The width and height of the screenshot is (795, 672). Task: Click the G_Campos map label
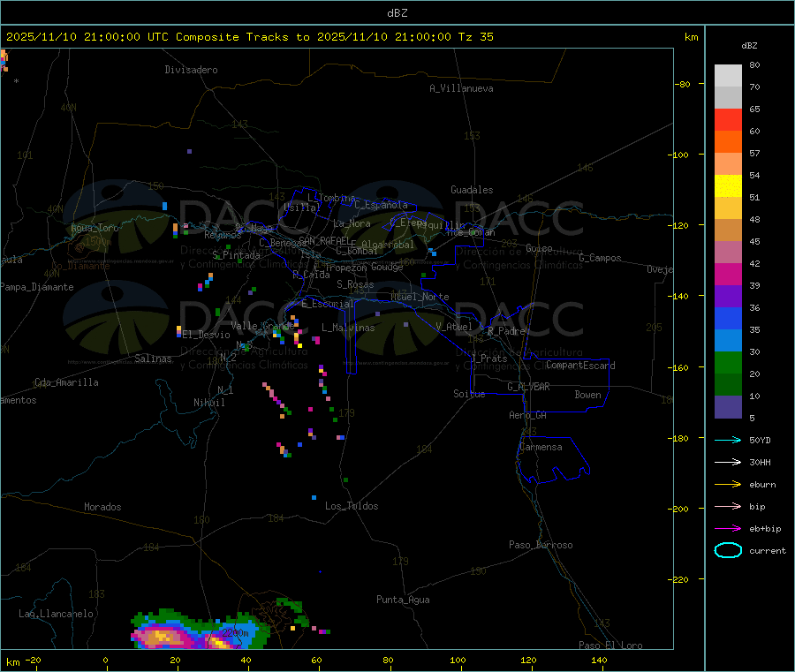(600, 258)
